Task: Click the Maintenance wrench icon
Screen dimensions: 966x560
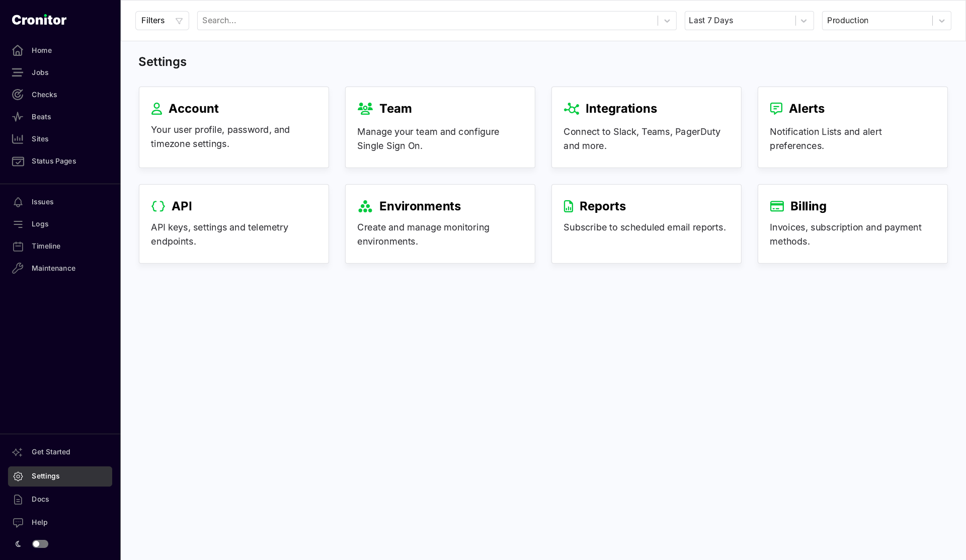Action: tap(18, 268)
